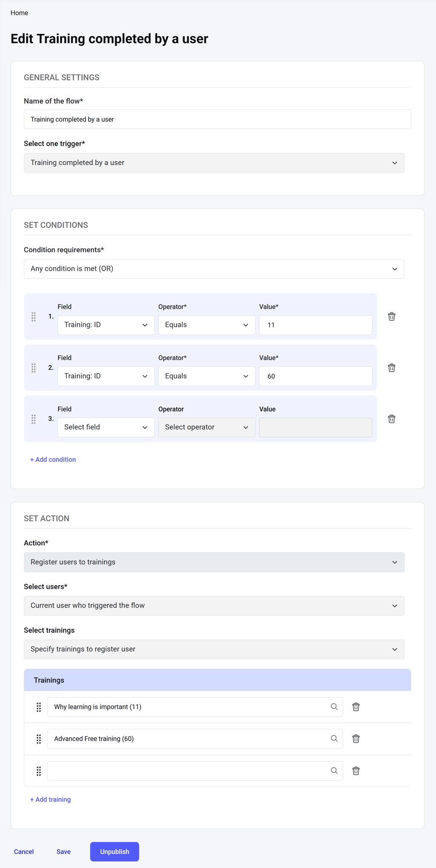Expand the Condition requirements dropdown
This screenshot has width=436, height=868.
[214, 269]
